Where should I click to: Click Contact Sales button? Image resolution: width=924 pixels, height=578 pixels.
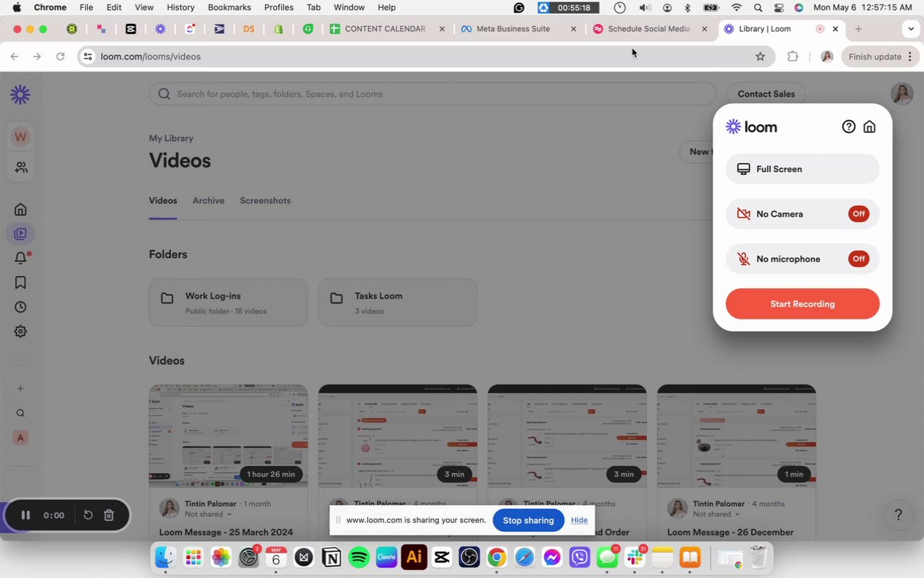click(766, 94)
